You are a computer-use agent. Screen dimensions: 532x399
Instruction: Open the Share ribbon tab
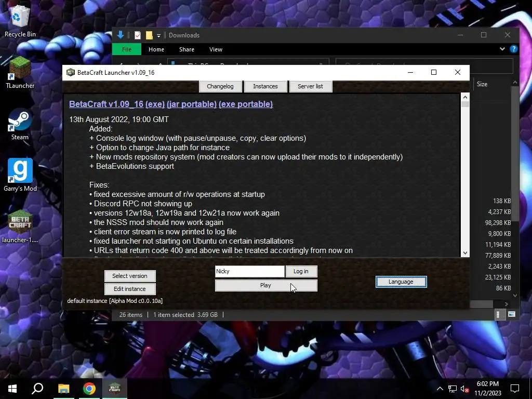tap(187, 49)
